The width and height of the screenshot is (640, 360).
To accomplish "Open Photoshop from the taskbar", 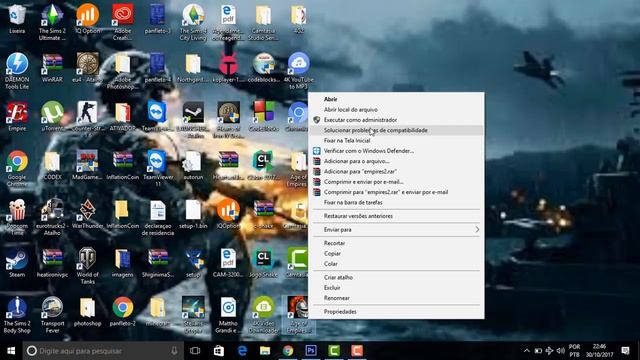I will [x=311, y=351].
